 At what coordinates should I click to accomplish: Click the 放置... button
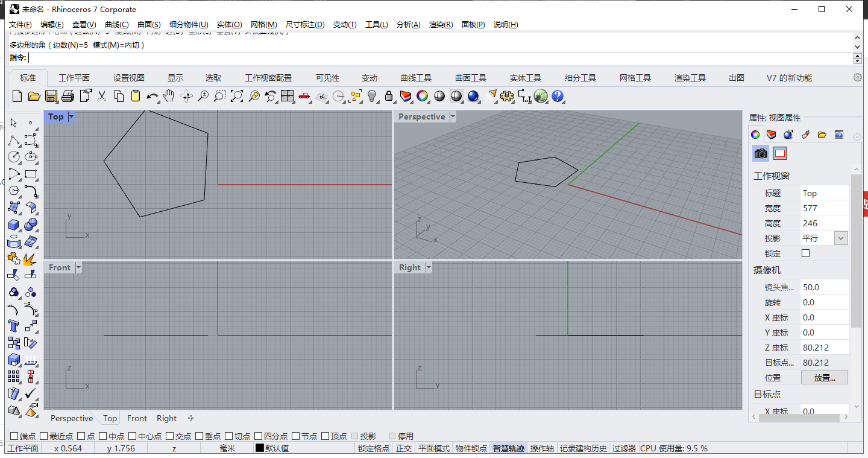click(x=824, y=378)
